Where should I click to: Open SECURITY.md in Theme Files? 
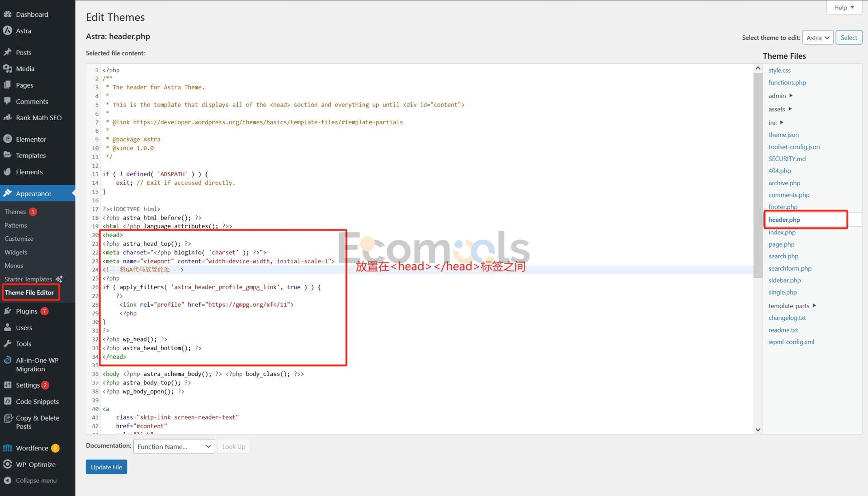click(787, 159)
